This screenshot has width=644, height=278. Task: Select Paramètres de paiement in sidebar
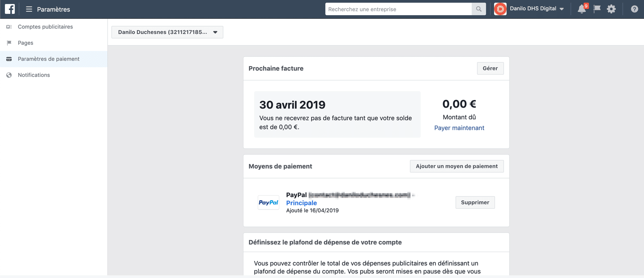(x=54, y=59)
